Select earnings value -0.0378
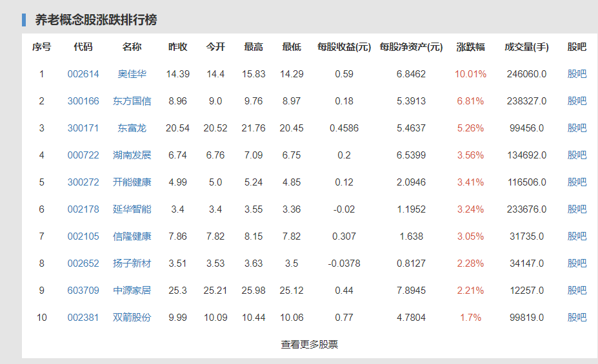 click(344, 263)
